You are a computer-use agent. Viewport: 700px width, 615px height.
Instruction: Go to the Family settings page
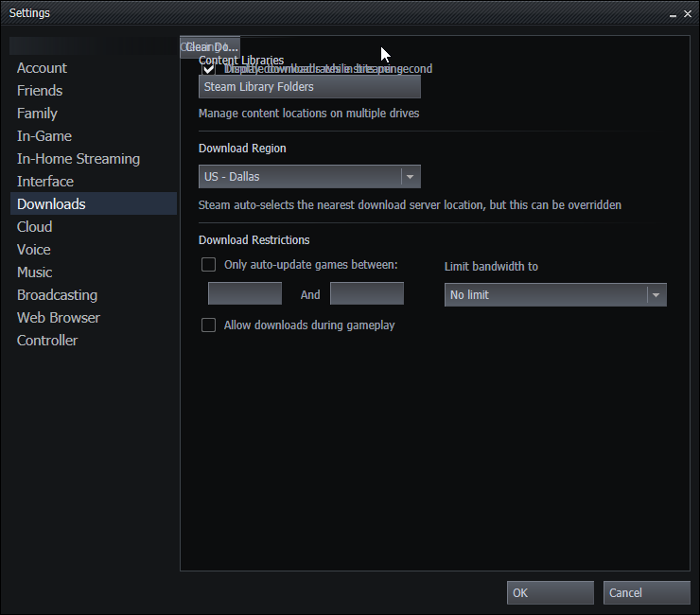[x=94, y=114]
